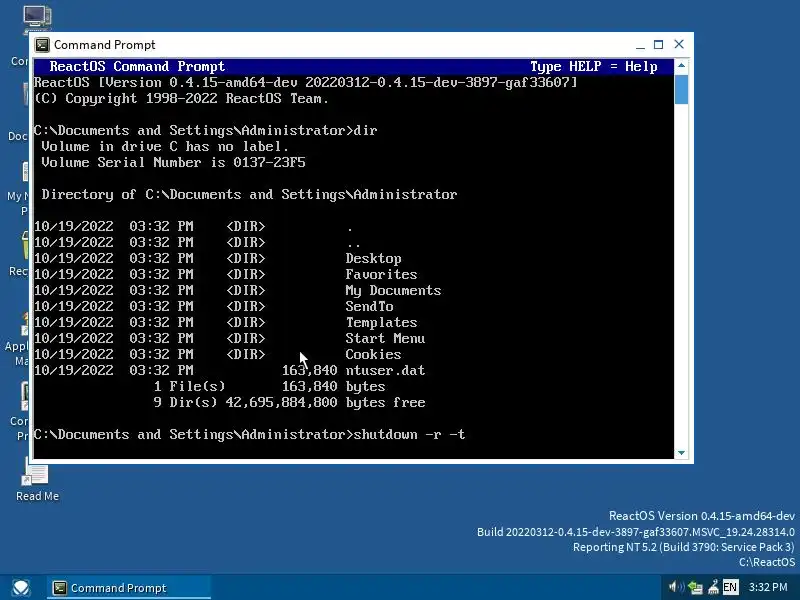Click the 'SendTo' directory entry

point(369,306)
